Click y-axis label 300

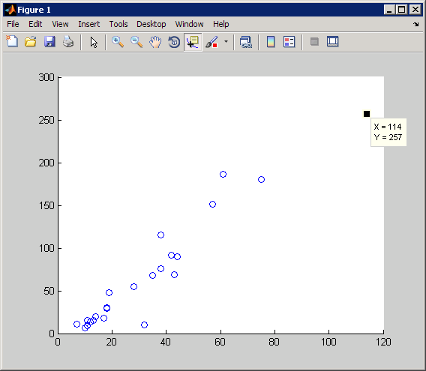pyautogui.click(x=46, y=77)
